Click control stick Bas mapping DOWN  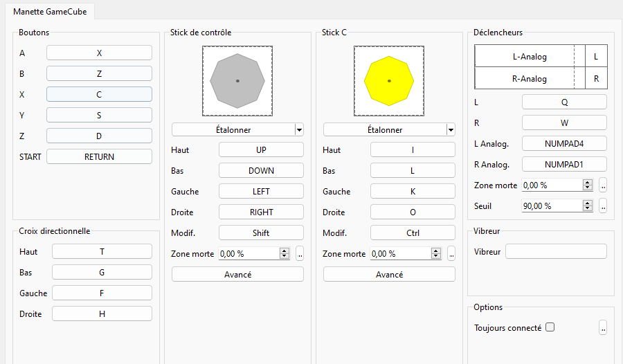point(261,170)
